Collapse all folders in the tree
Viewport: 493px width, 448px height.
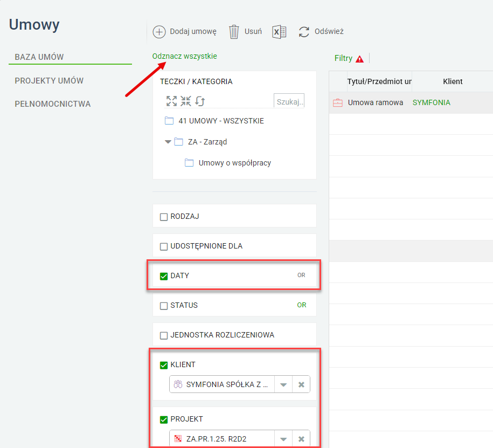186,101
